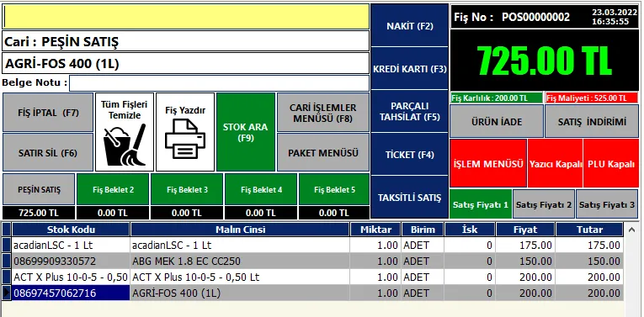Click the 725.00 TL total display
The image size is (644, 317).
545,60
